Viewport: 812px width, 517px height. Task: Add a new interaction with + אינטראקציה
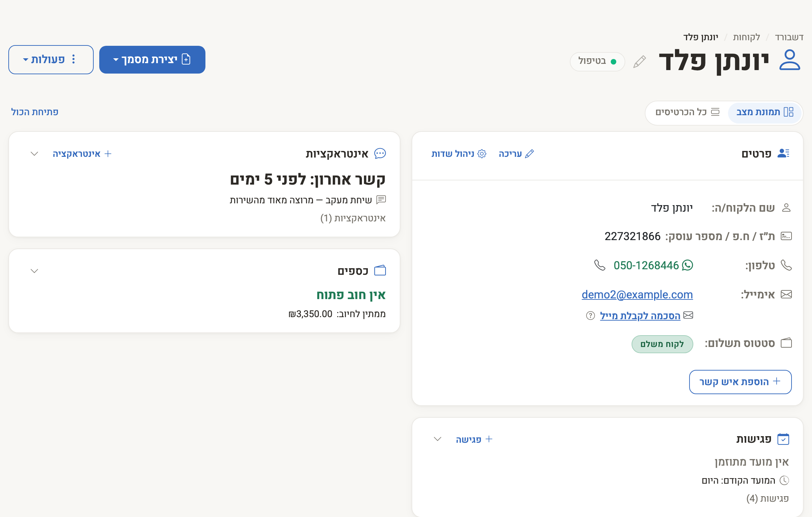pyautogui.click(x=82, y=154)
